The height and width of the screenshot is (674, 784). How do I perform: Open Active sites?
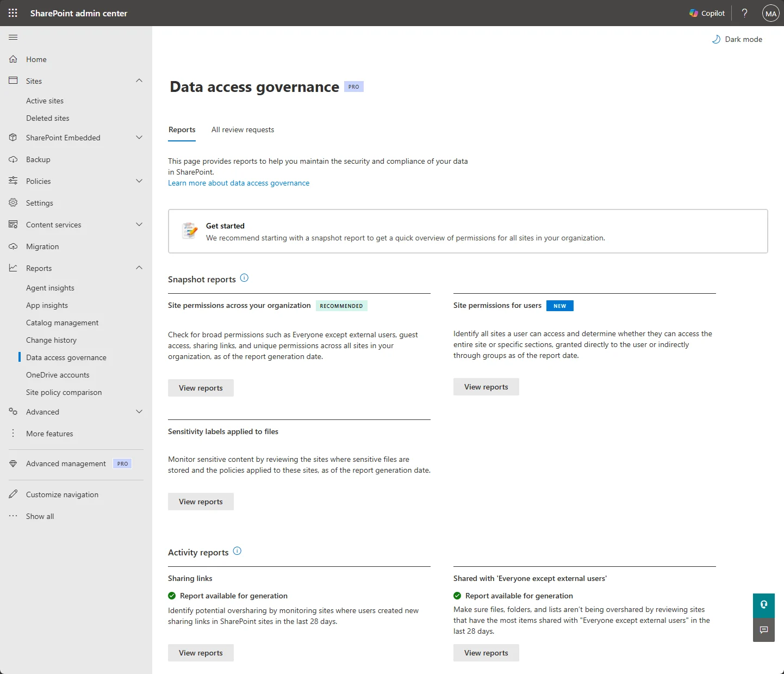click(x=45, y=101)
